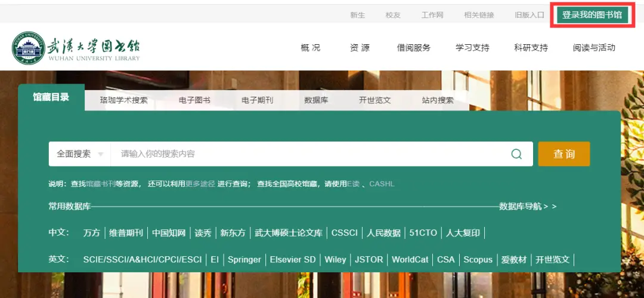Click the 更多途径 link
Screen dimensions: 644x298
[200, 184]
